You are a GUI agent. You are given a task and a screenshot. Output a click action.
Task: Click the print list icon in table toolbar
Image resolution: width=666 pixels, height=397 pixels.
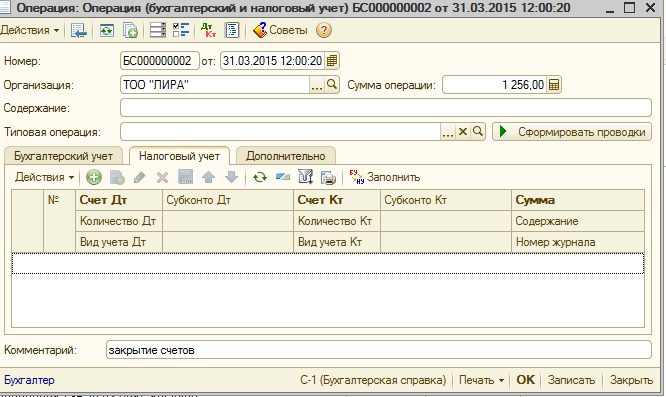click(x=328, y=177)
